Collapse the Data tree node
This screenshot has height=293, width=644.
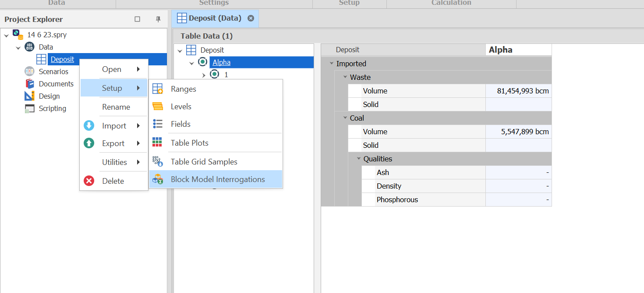18,47
